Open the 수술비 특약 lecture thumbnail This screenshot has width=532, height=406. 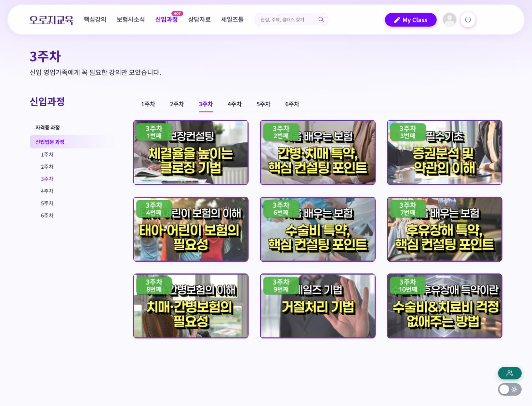coord(318,229)
